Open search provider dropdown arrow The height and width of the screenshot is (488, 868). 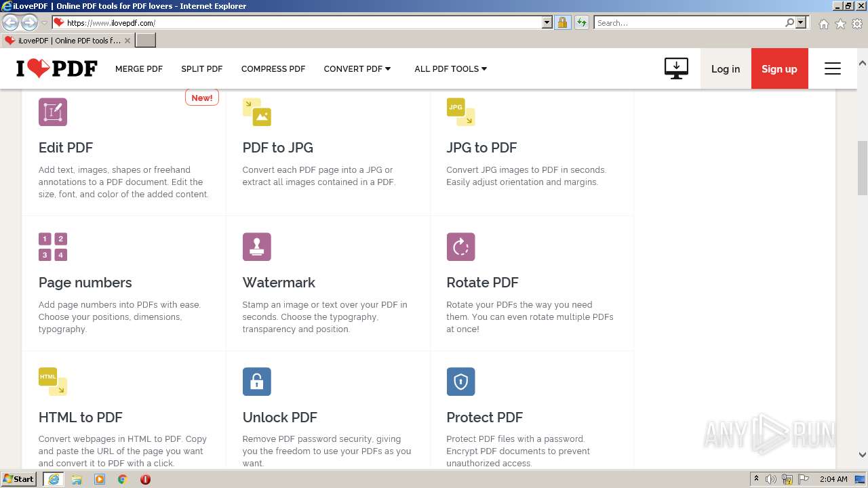801,22
